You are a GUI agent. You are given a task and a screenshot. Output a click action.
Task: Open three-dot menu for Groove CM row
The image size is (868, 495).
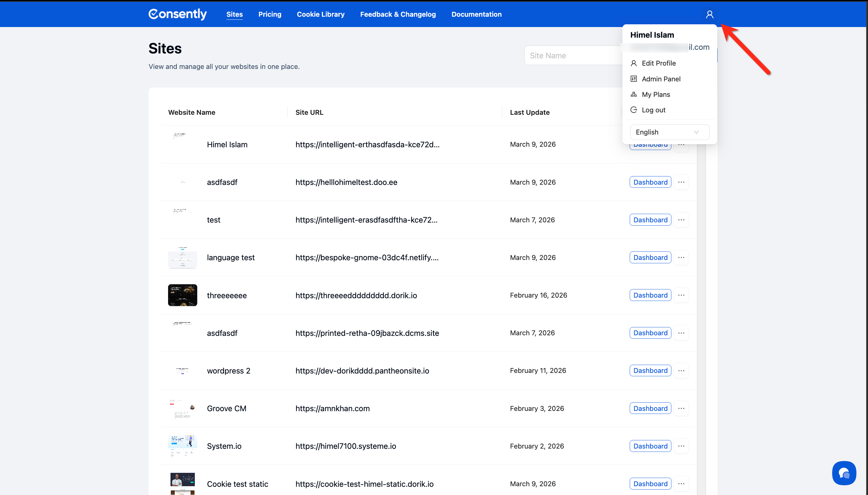[681, 408]
